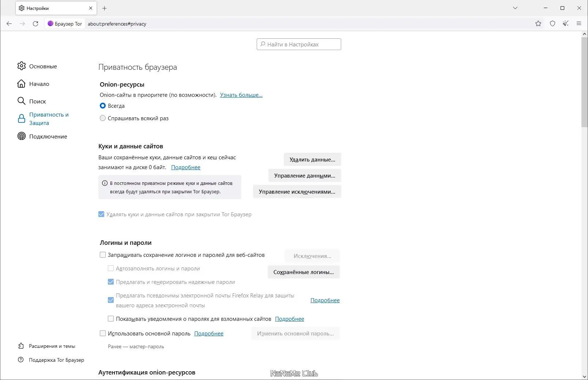
Task: Click the lock icon for Приватность и Защита
Action: [21, 118]
